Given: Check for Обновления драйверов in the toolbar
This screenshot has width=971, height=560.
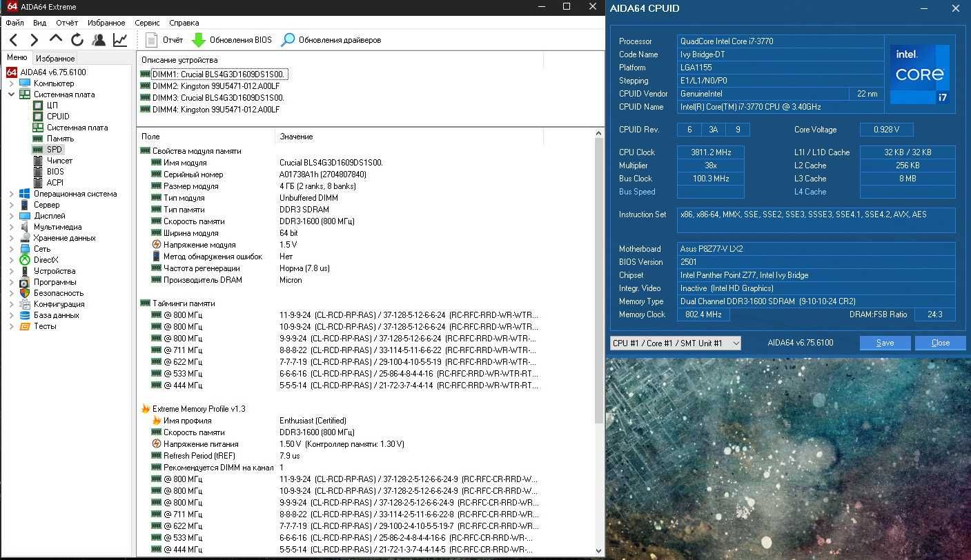Looking at the screenshot, I should (x=331, y=40).
